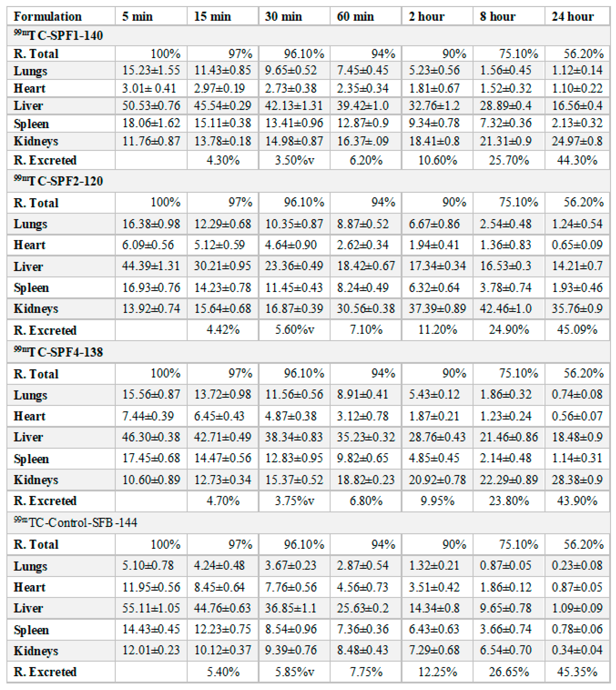Select the lungs value 15.23±1.55
The height and width of the screenshot is (690, 616).
[x=151, y=70]
